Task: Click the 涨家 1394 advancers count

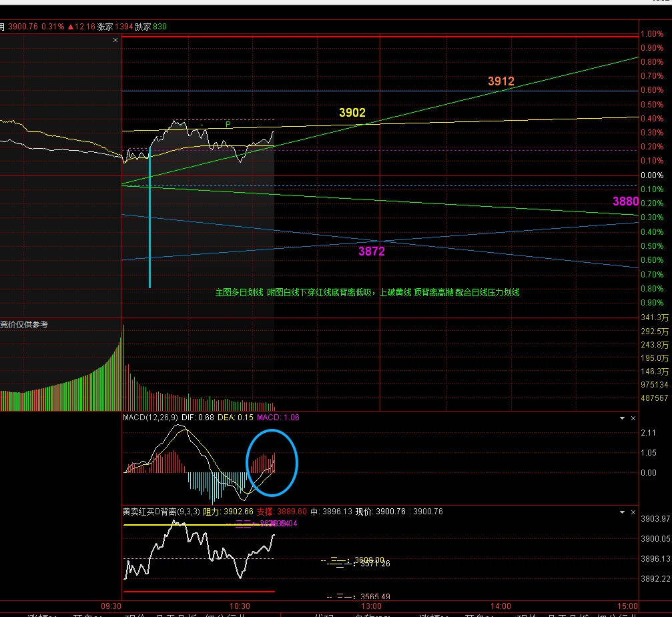Action: click(x=115, y=27)
